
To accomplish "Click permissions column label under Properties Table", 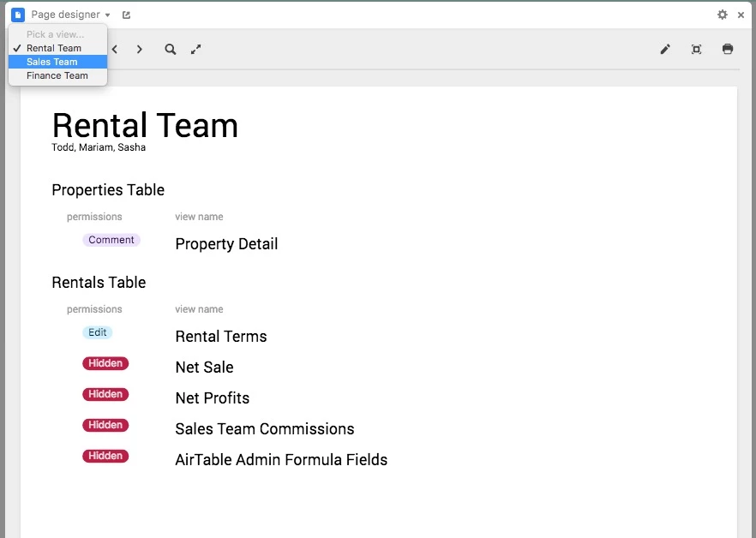I will tap(94, 217).
